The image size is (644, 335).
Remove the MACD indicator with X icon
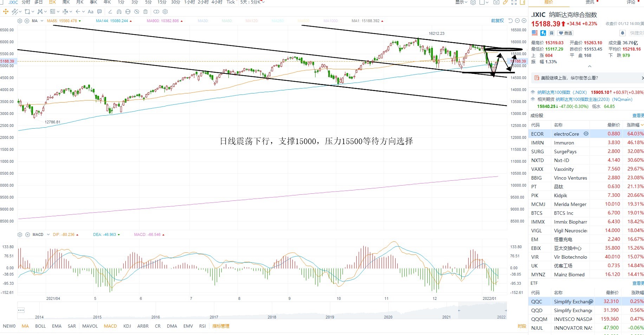(27, 234)
